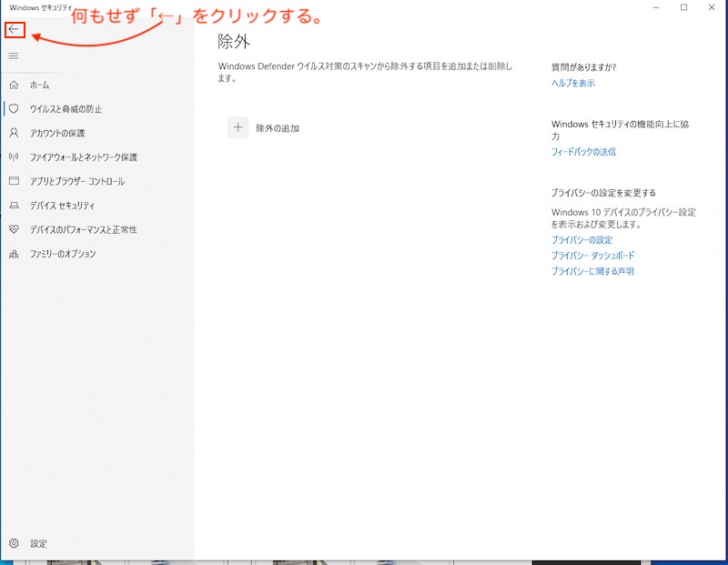This screenshot has height=565, width=728.
Task: Open アカウントの保護 section
Action: pos(57,133)
